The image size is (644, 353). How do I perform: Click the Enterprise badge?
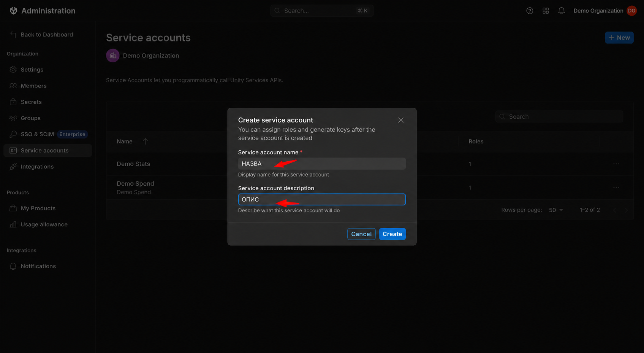[72, 134]
